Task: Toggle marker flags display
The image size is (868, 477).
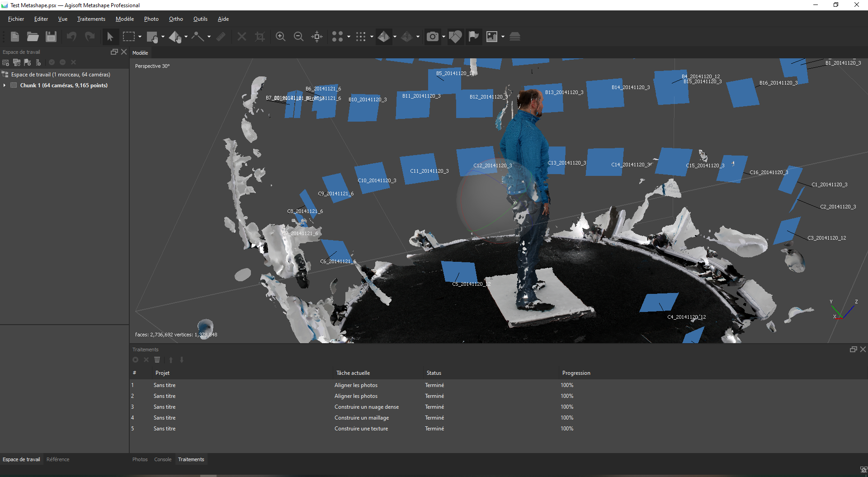Action: tap(473, 37)
